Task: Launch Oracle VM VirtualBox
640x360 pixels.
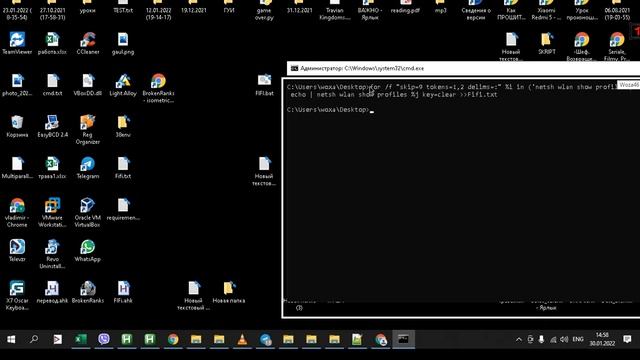Action: pos(88,212)
